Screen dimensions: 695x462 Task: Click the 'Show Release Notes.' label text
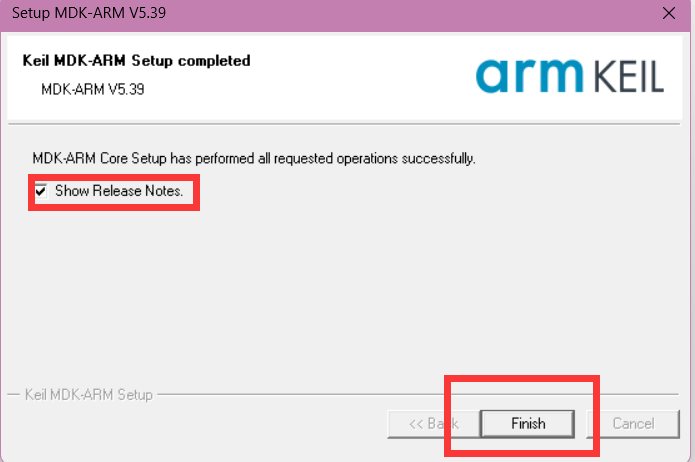coord(119,190)
